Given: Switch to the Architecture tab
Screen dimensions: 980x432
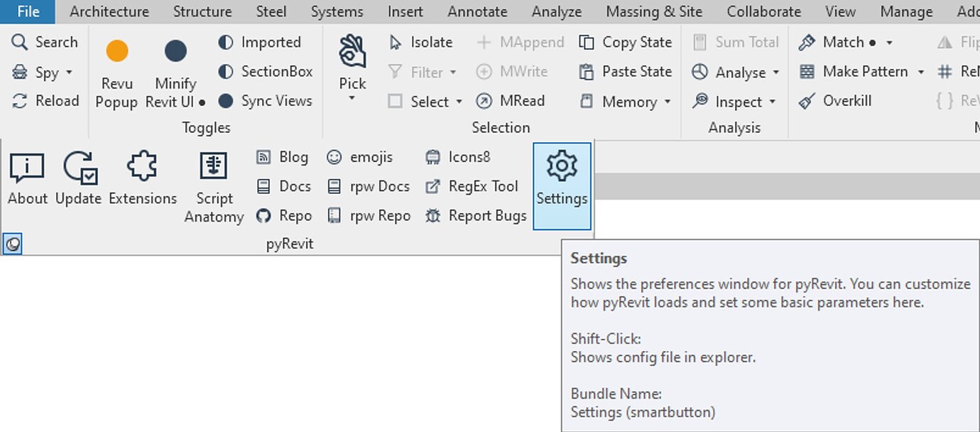Looking at the screenshot, I should 109,11.
